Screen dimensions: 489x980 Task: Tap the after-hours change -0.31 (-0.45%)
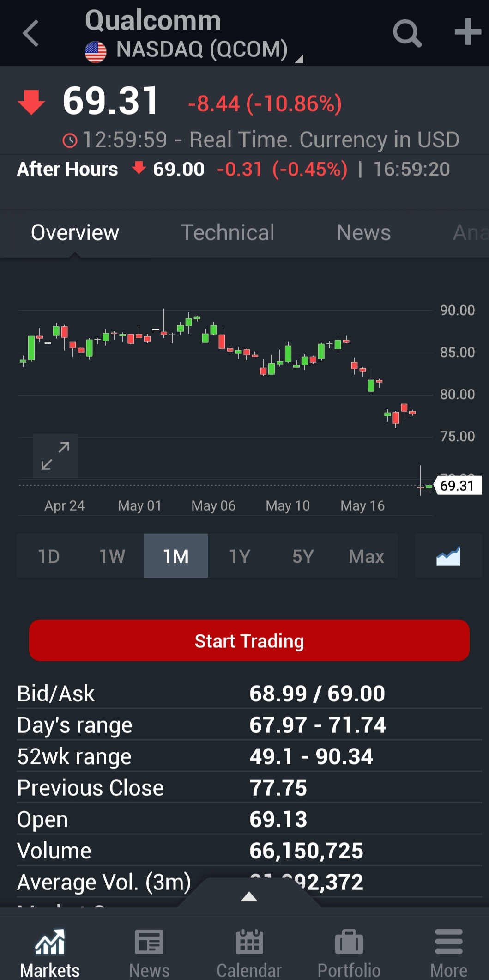tap(282, 170)
